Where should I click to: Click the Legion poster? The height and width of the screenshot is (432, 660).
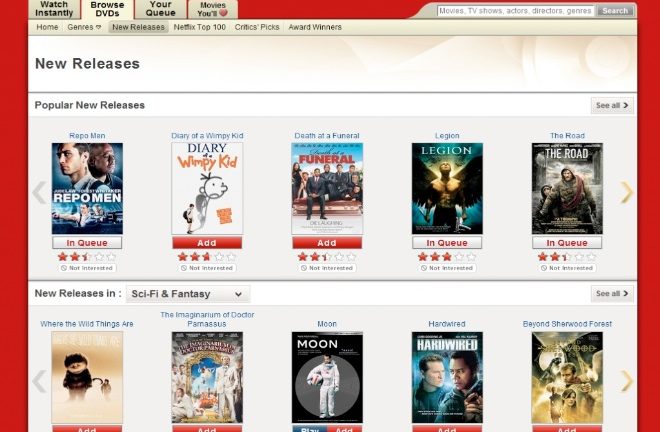coord(447,188)
